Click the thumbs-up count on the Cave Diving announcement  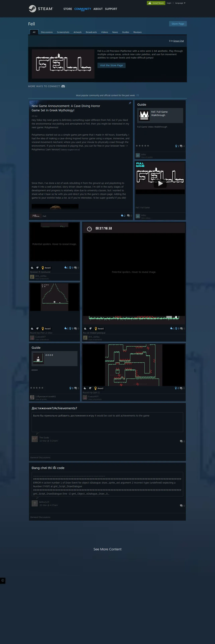pos(123,216)
